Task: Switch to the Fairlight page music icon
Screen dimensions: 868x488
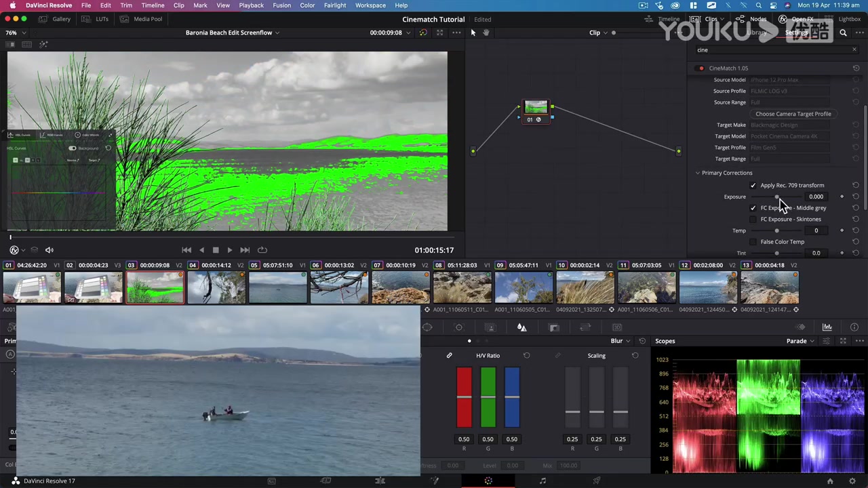Action: [x=542, y=481]
